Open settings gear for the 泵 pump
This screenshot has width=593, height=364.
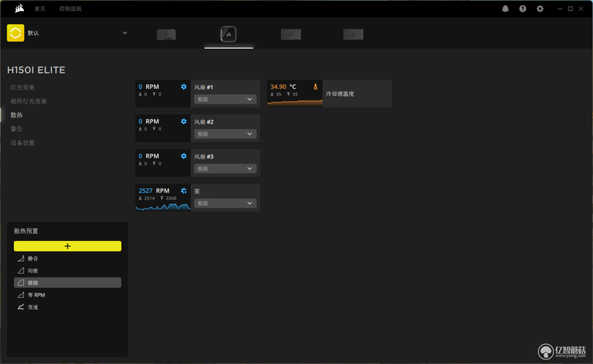tap(184, 191)
